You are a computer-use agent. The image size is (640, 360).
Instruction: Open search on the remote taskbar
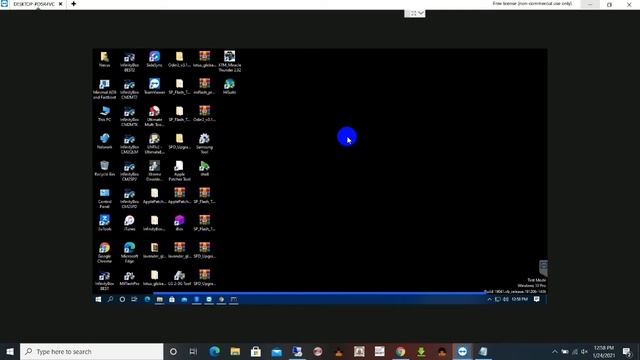click(110, 299)
